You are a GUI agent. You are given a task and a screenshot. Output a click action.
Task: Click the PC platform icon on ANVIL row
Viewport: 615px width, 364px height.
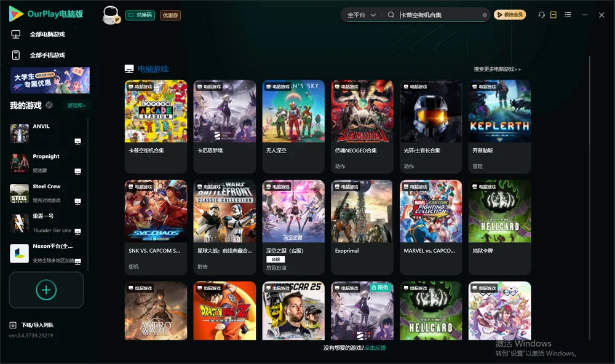(77, 141)
